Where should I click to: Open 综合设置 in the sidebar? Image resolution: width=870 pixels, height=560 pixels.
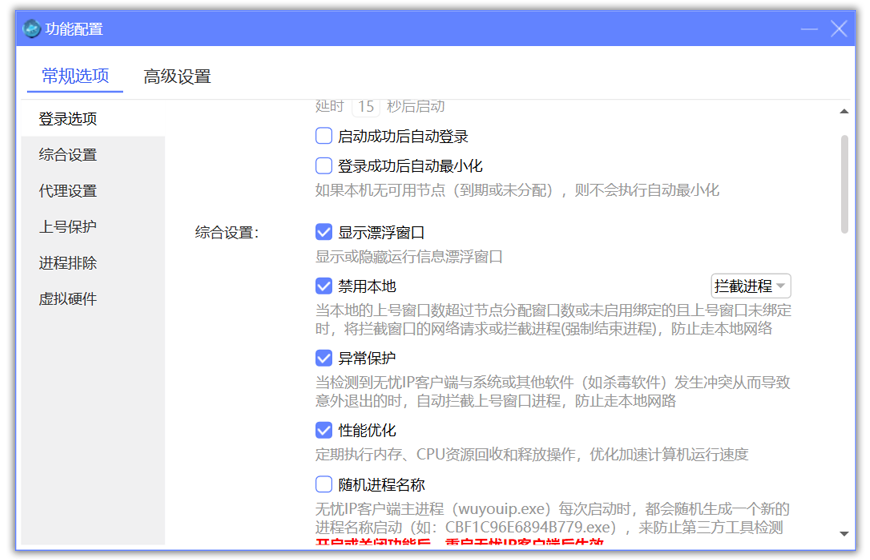(x=68, y=155)
